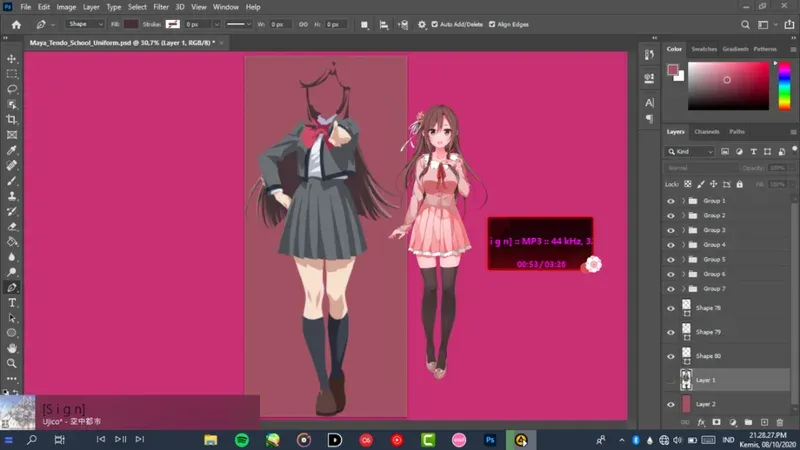Screen dimensions: 800x450
Task: Open the Window menu
Action: 226,7
